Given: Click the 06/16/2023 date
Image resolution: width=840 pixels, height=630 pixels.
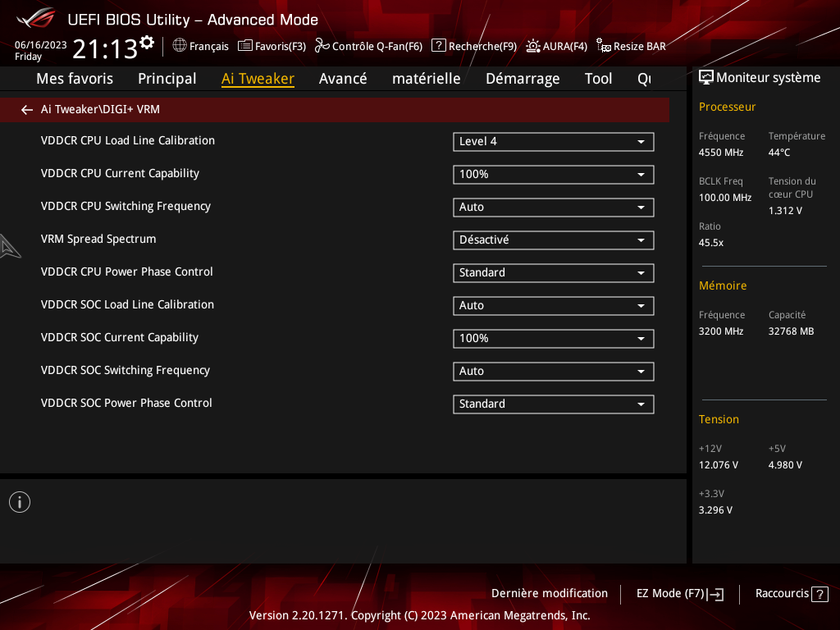Looking at the screenshot, I should pyautogui.click(x=41, y=45).
